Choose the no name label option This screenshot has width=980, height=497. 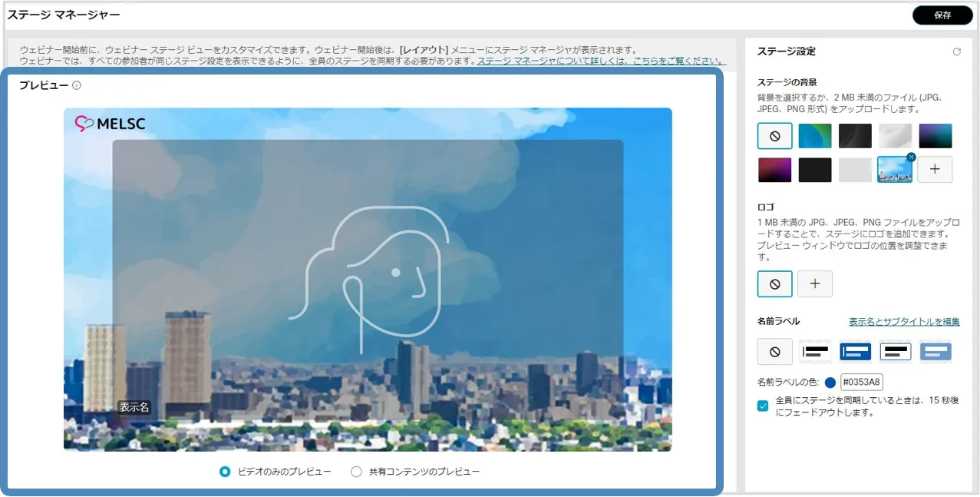[x=774, y=352]
